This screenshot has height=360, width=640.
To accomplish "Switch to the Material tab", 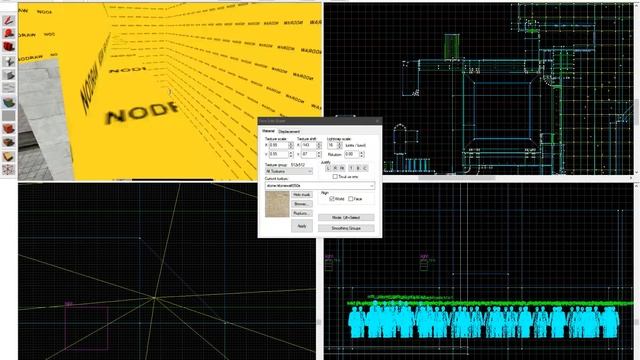I will (x=268, y=131).
